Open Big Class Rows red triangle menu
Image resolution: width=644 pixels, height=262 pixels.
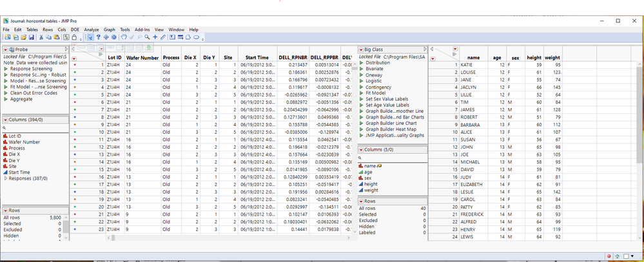point(361,201)
